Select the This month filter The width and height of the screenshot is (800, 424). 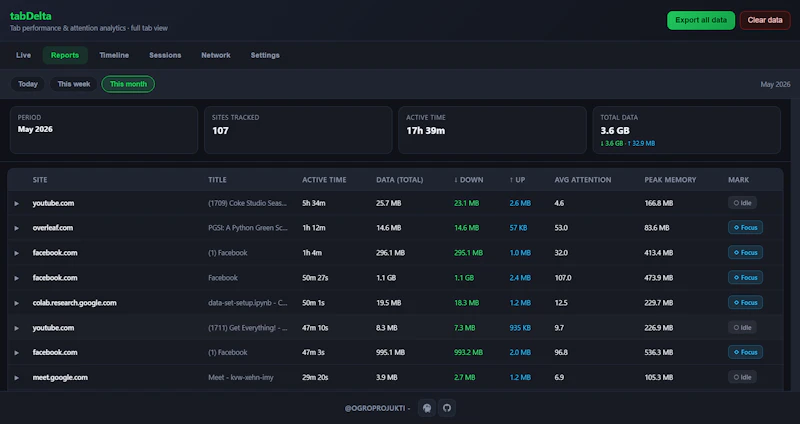click(128, 84)
